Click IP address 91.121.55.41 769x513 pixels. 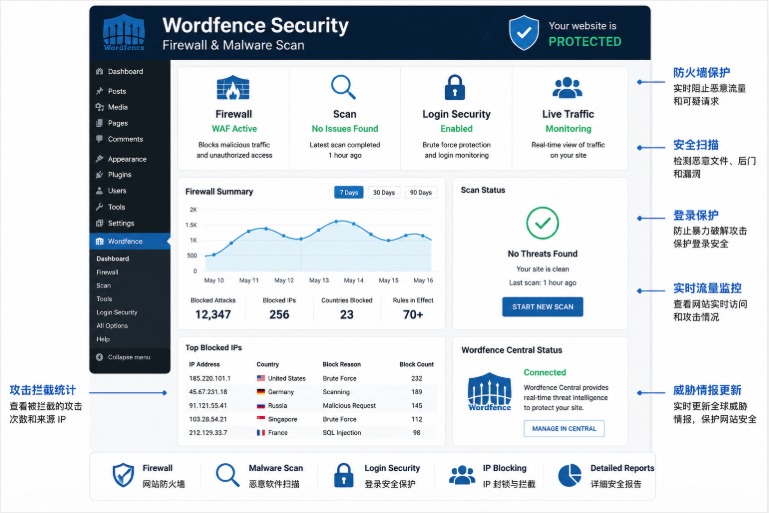click(208, 406)
